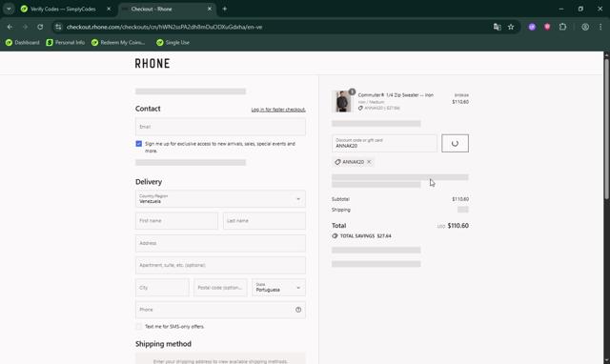Click the browser forward arrow
Viewport: 610px width, 364px height.
point(25,27)
